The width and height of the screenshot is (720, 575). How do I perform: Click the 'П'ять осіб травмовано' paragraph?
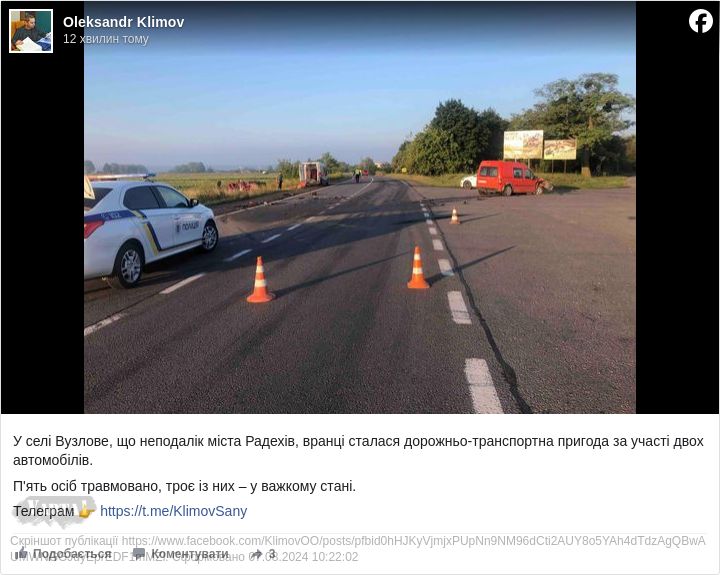(x=184, y=486)
